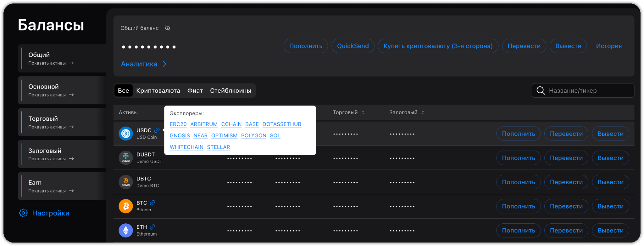Click the Ethereum coin icon
Image resolution: width=644 pixels, height=246 pixels.
click(125, 231)
